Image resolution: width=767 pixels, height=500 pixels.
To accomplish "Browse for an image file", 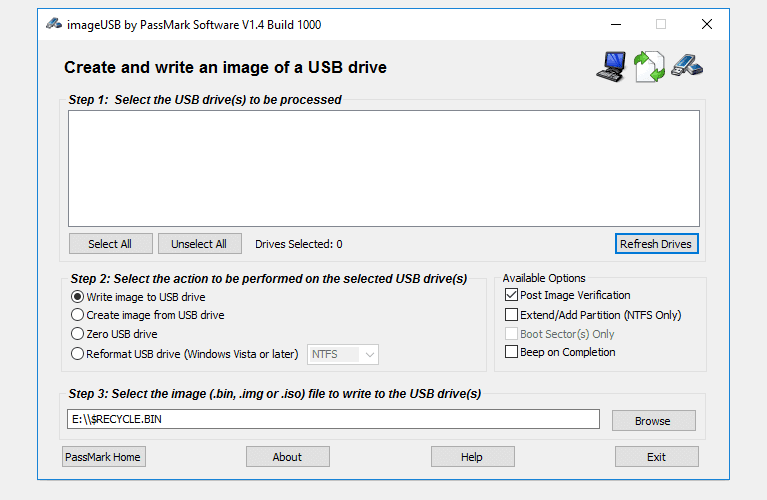I will coord(654,421).
